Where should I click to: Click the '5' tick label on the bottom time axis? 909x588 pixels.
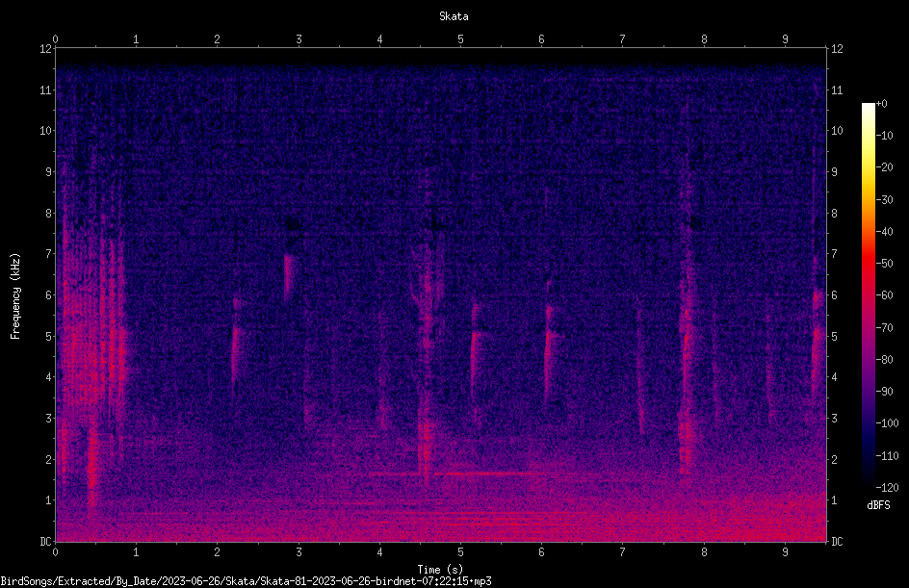click(x=461, y=552)
